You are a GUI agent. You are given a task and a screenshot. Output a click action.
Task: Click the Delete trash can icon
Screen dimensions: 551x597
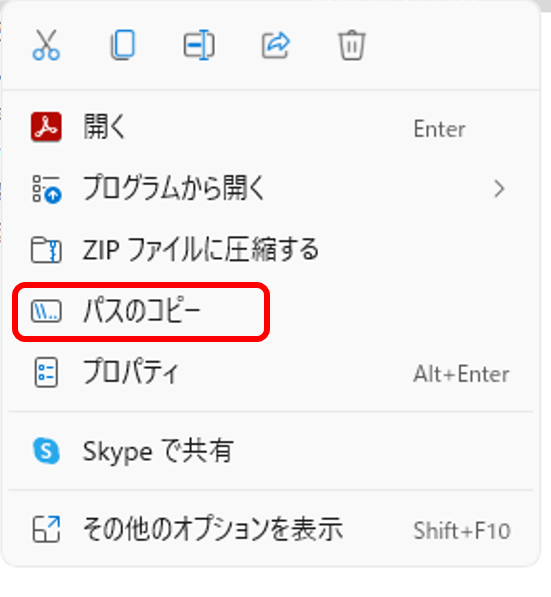[352, 45]
